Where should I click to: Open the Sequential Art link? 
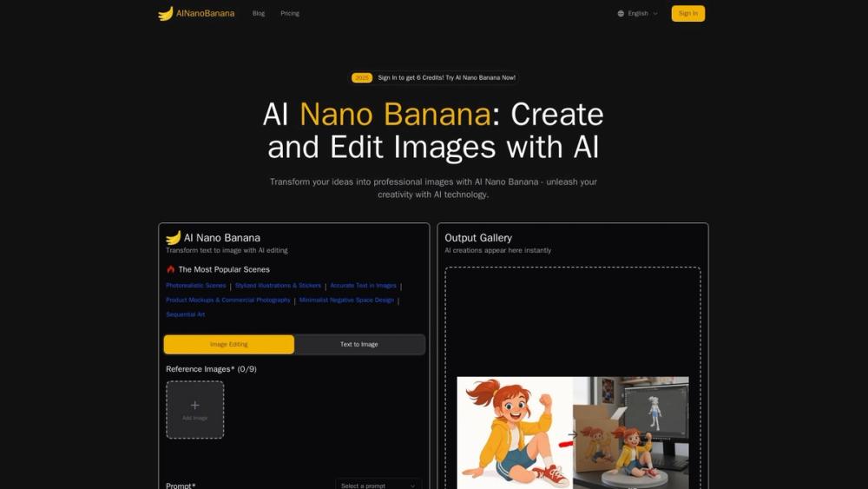point(186,314)
